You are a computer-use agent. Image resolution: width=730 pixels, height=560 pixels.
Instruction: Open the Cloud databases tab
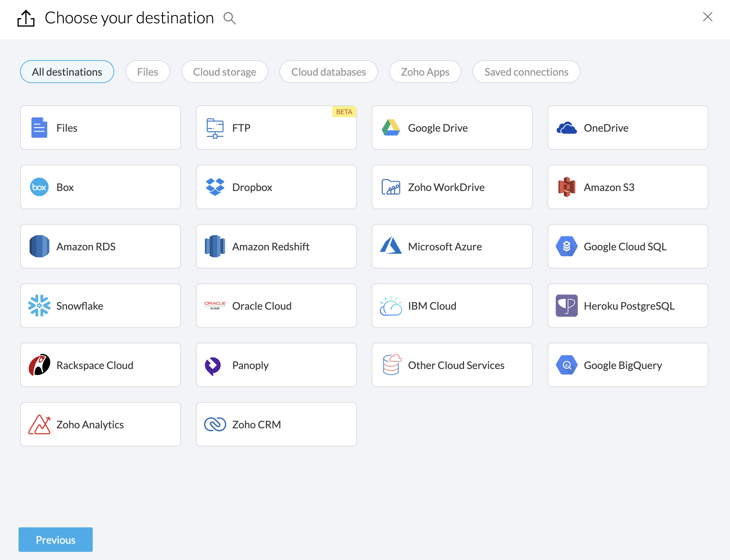click(328, 72)
